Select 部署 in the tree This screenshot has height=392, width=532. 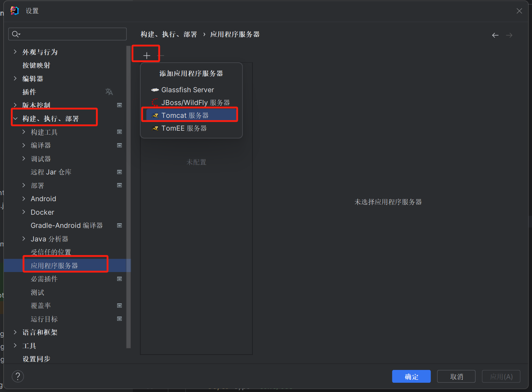(37, 185)
